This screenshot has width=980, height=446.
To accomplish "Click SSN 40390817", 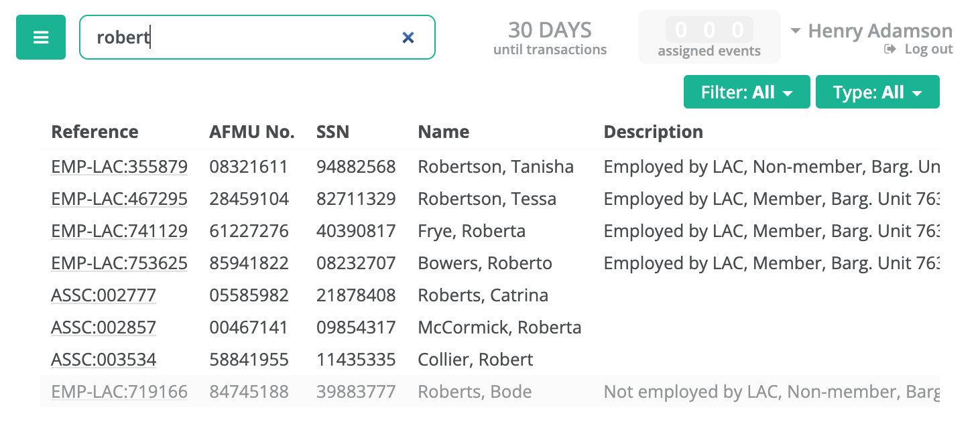I will tap(356, 231).
